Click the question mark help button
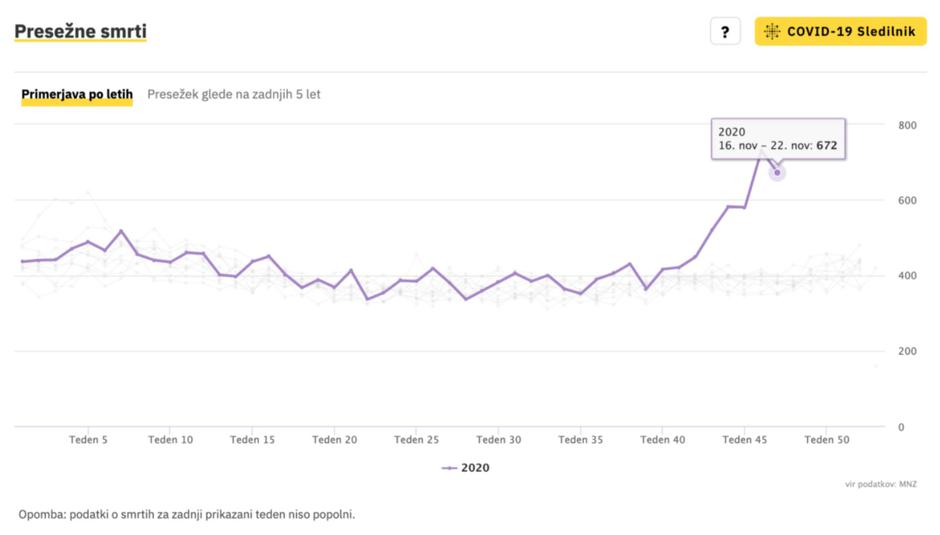 point(725,31)
